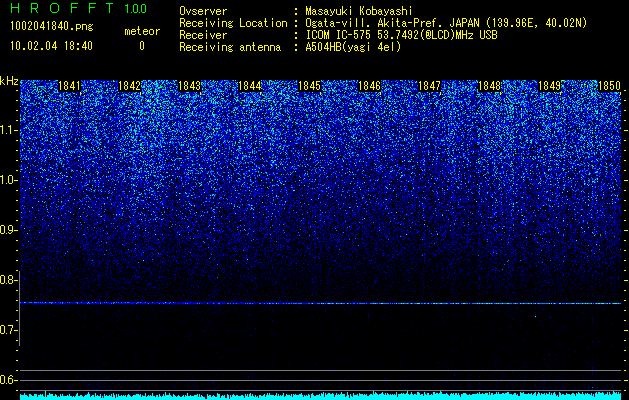This screenshot has width=629, height=400.
Task: Click the 1847 time marker
Action: [x=429, y=86]
